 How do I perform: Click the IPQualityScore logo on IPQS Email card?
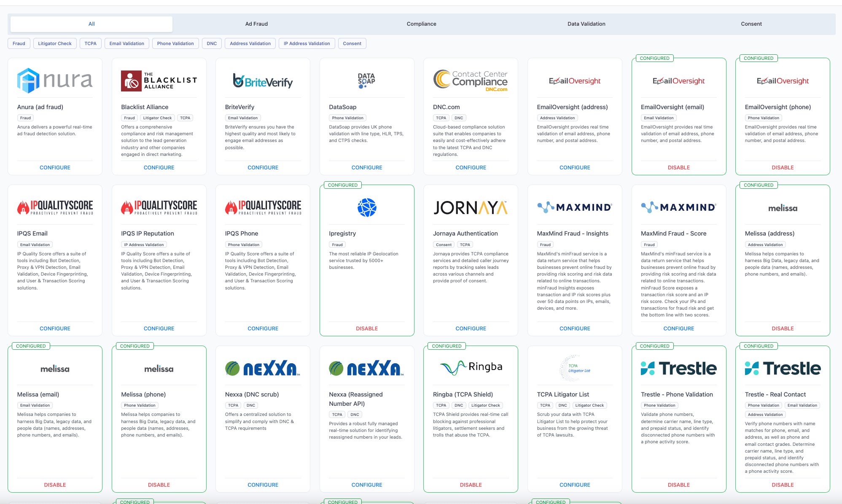[55, 207]
